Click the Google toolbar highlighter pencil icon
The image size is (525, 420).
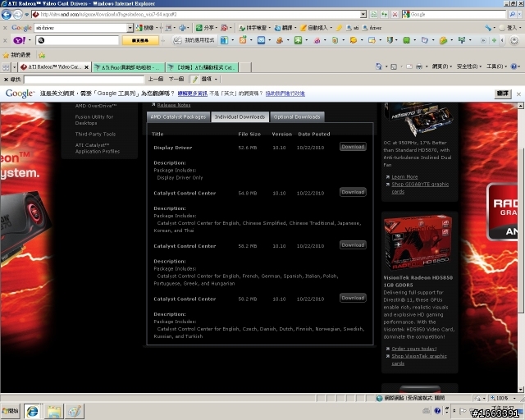[x=339, y=28]
